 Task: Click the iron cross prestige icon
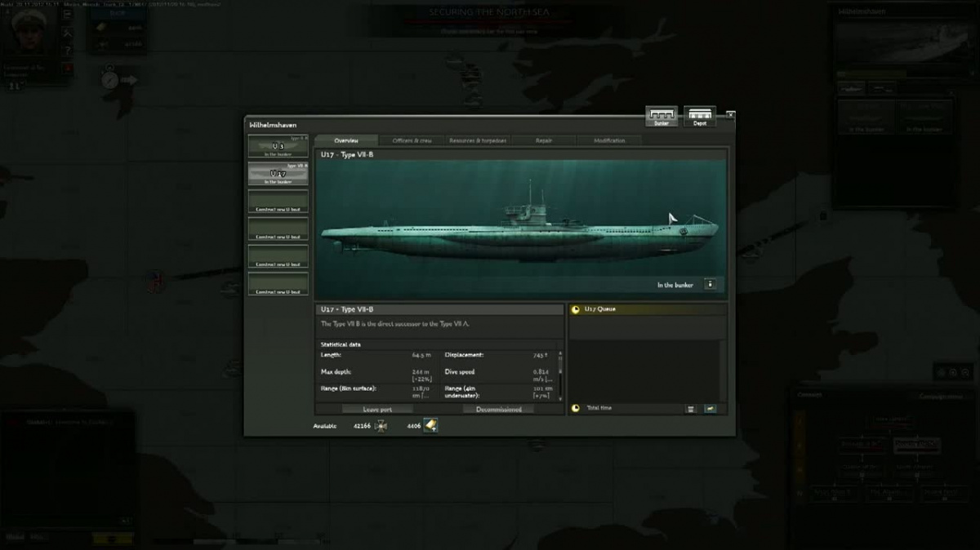[381, 426]
